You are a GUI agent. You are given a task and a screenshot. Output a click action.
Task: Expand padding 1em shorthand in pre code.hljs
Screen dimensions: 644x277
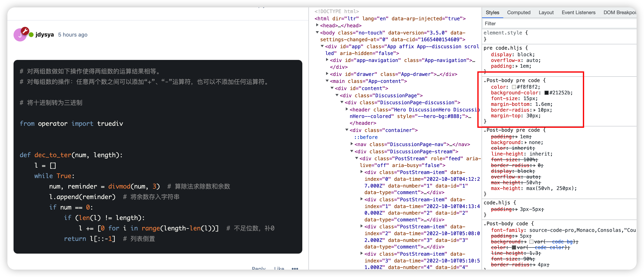point(517,66)
